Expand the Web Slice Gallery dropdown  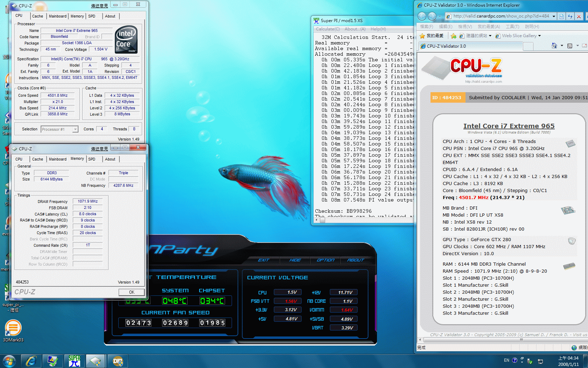(x=539, y=36)
